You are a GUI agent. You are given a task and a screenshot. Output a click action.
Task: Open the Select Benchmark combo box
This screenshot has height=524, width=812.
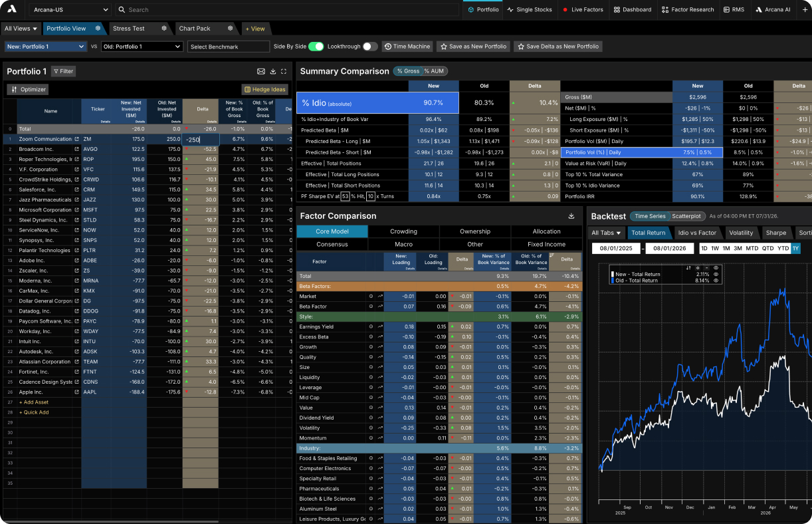(228, 47)
